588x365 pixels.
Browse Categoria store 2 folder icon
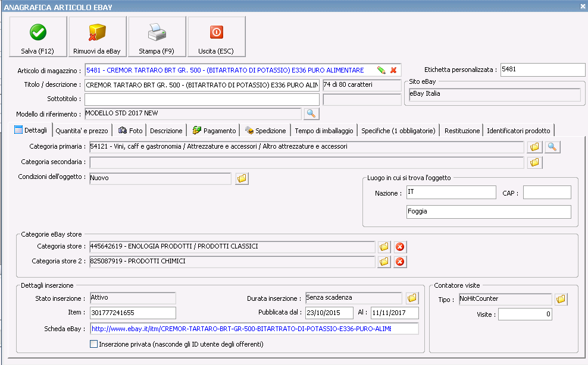point(384,262)
